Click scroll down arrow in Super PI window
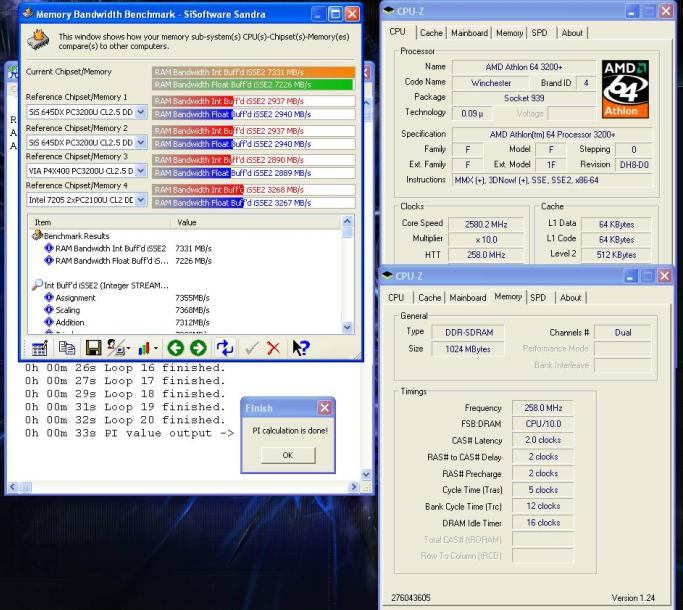 tap(366, 474)
